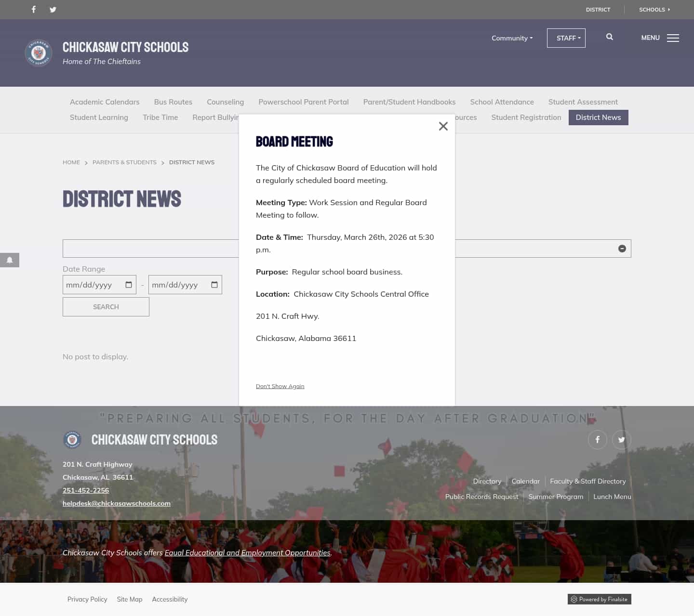694x616 pixels.
Task: Open the calendar picker on the start date
Action: [129, 285]
